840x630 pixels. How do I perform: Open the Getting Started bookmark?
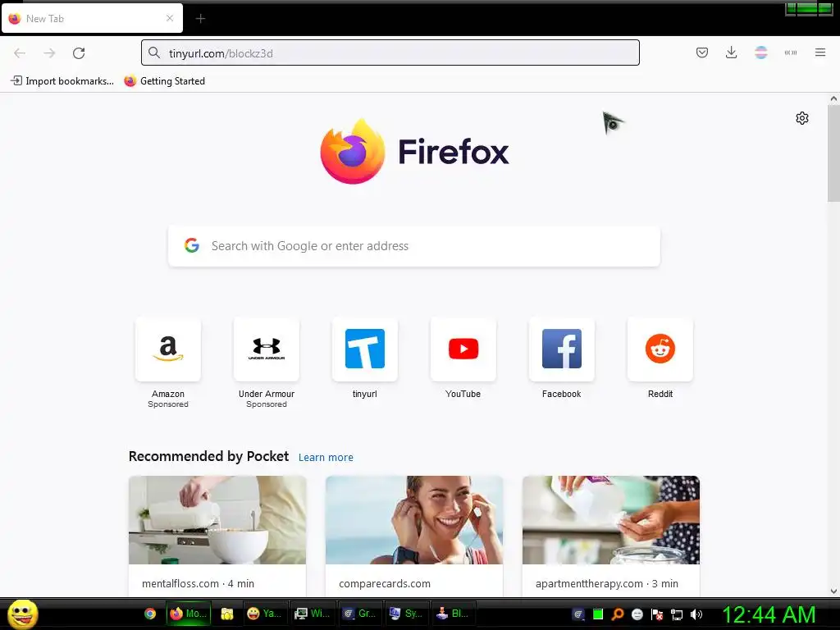[x=164, y=81]
